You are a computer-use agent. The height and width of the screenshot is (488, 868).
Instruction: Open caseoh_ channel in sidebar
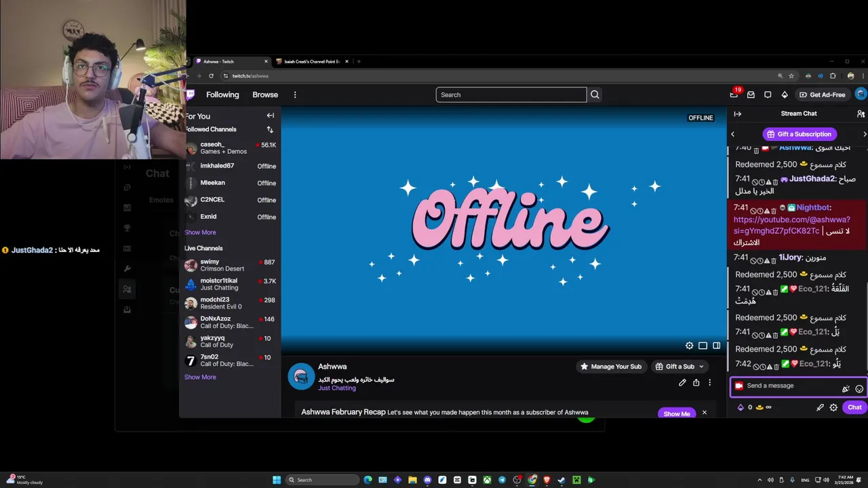[x=231, y=148]
